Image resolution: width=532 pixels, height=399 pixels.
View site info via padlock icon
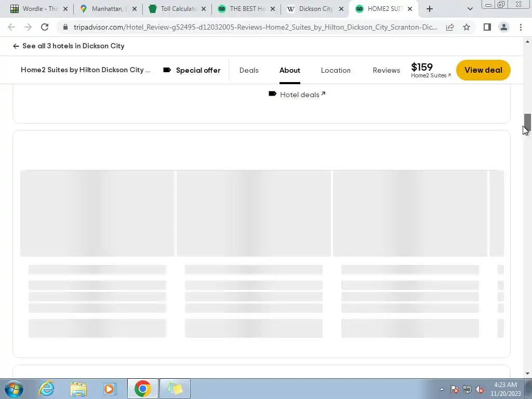pyautogui.click(x=65, y=27)
